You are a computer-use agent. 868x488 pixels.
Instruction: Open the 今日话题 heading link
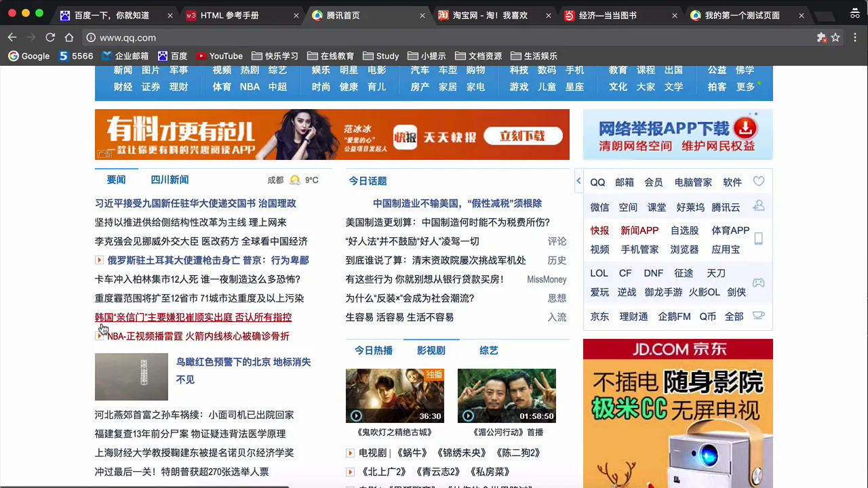(x=368, y=181)
